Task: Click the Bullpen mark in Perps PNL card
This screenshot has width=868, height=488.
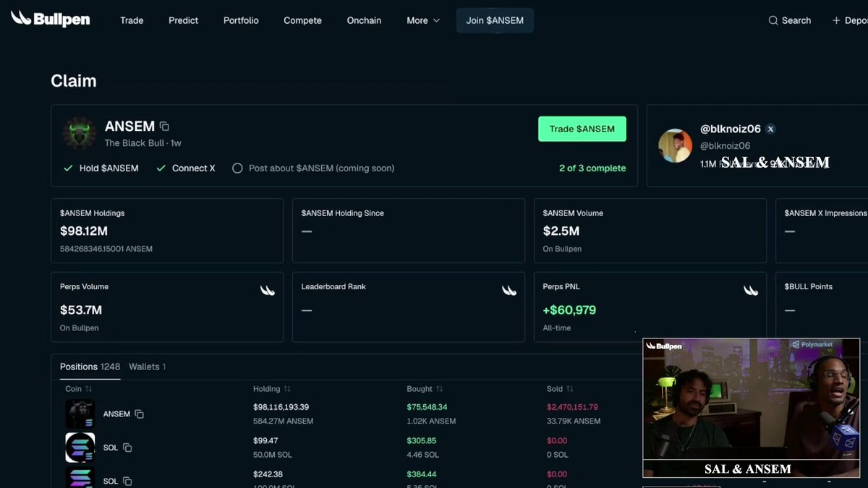Action: click(751, 291)
